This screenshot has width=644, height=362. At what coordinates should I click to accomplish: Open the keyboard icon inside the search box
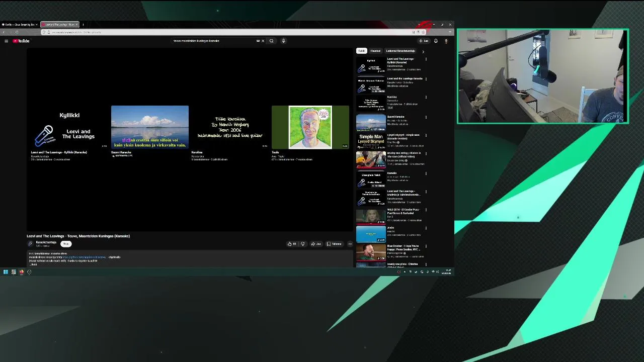click(258, 41)
